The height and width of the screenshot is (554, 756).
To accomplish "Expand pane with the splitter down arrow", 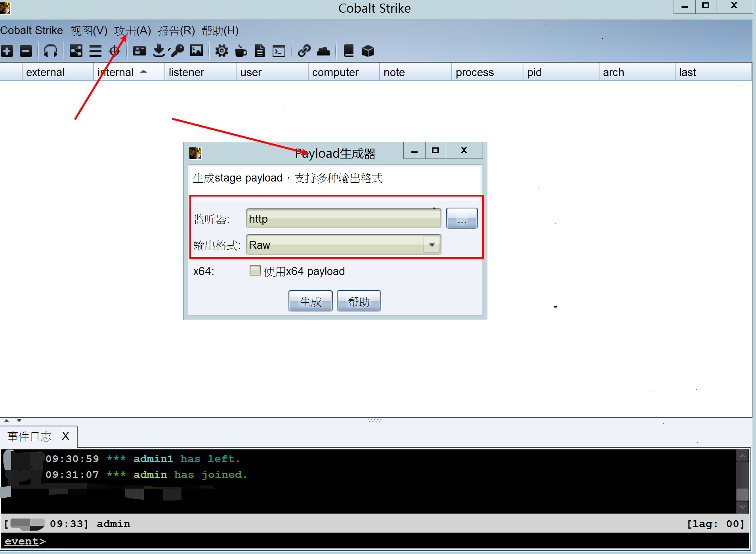I will [19, 420].
